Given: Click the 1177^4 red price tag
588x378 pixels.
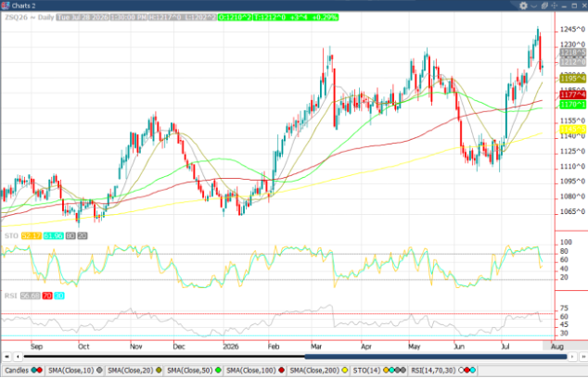Looking at the screenshot, I should [572, 94].
